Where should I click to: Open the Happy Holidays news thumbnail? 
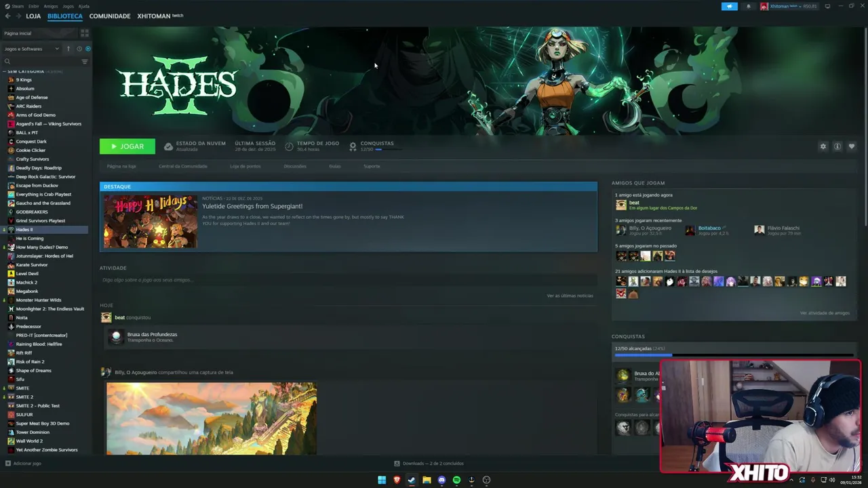coord(151,222)
